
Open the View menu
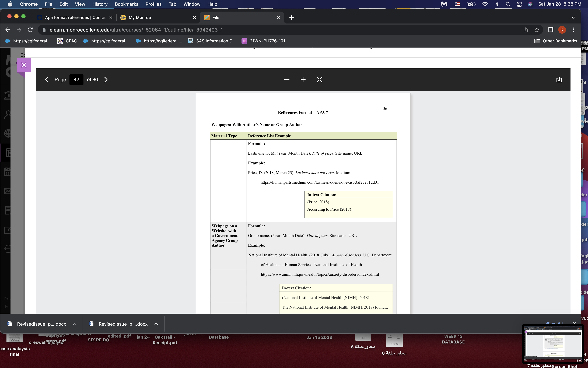[x=80, y=4]
